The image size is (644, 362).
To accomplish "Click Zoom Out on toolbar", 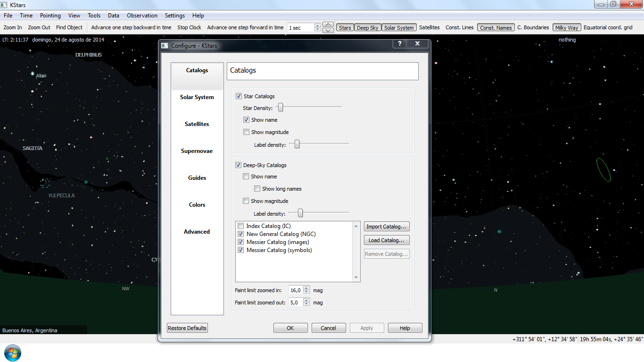I will [x=39, y=28].
